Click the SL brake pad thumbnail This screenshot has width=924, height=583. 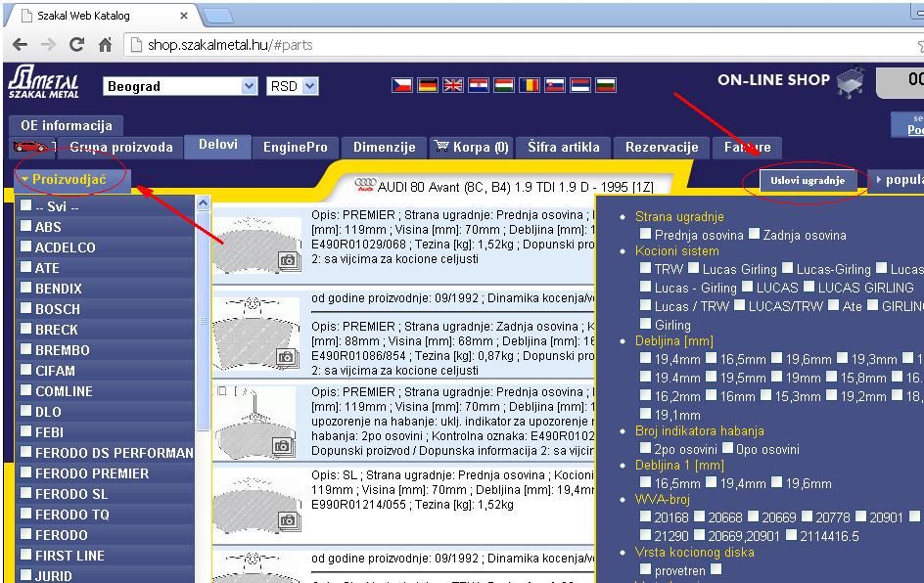(257, 506)
